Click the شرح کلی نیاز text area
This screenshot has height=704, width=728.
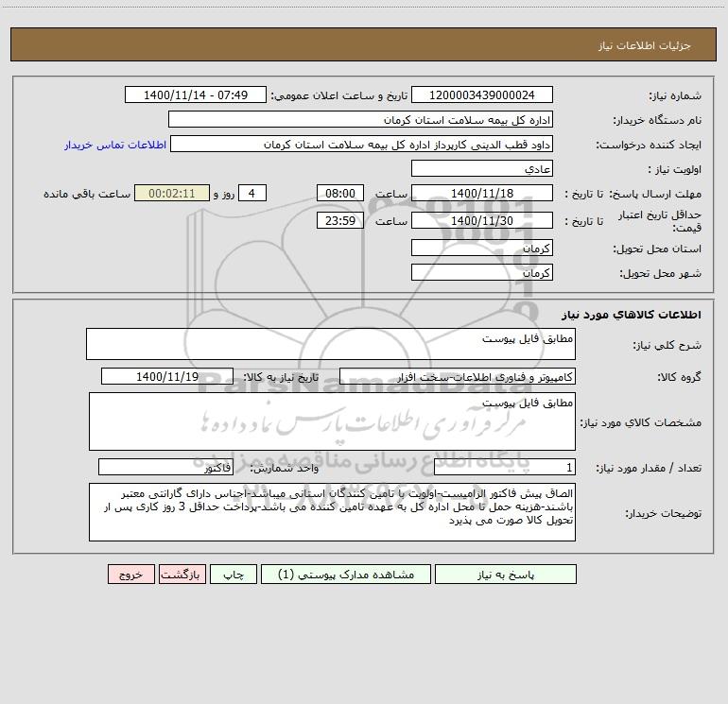coord(331,344)
